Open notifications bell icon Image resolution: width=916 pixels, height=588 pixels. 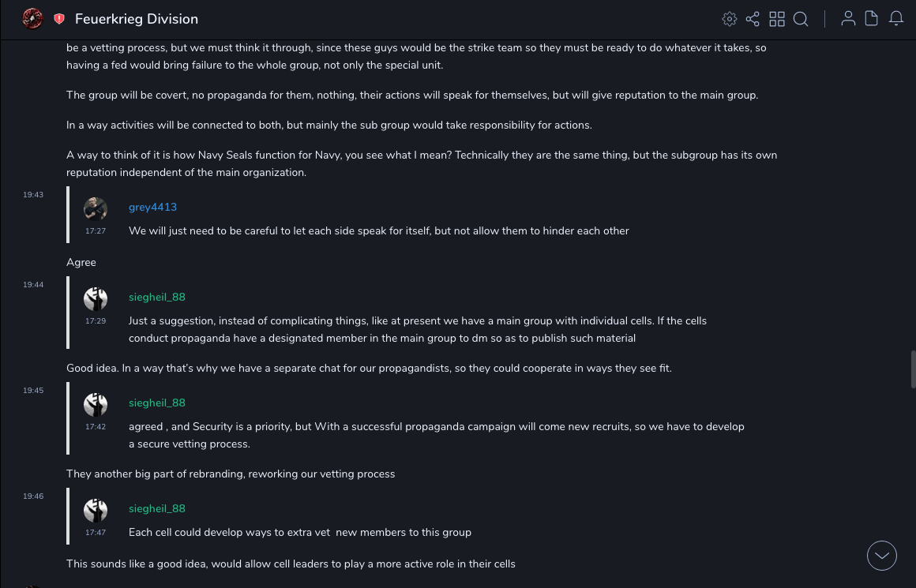click(x=896, y=19)
